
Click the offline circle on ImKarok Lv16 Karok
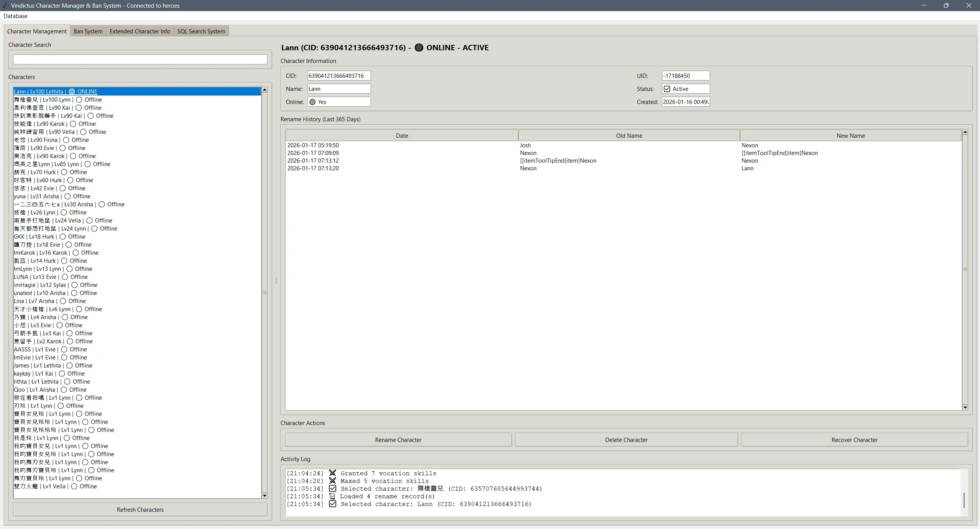[76, 253]
